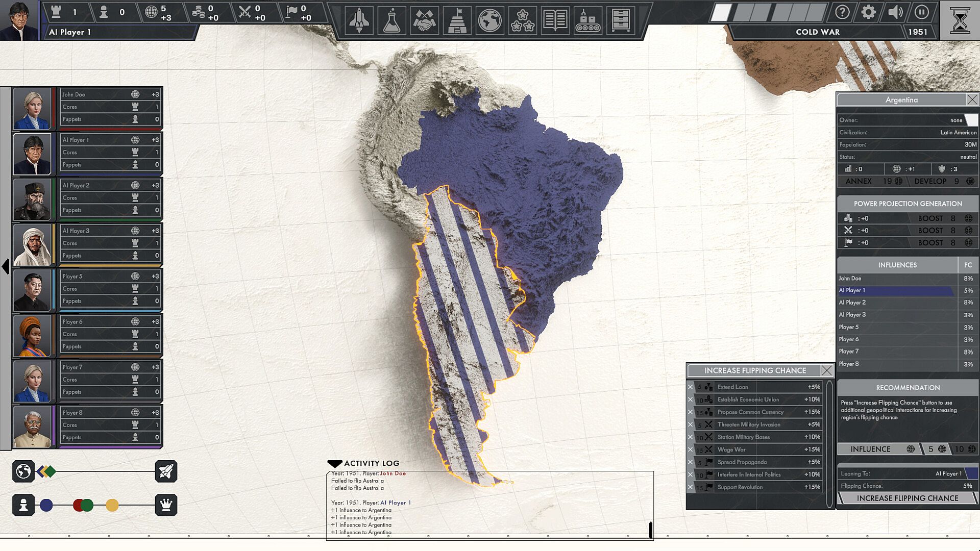Toggle the X beside Extend Loan
Image resolution: width=980 pixels, height=551 pixels.
691,387
